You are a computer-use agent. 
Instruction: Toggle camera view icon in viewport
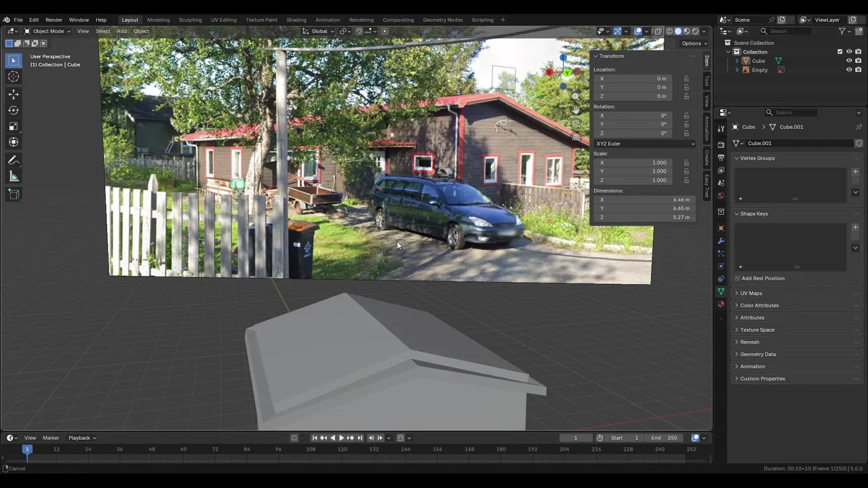[576, 123]
